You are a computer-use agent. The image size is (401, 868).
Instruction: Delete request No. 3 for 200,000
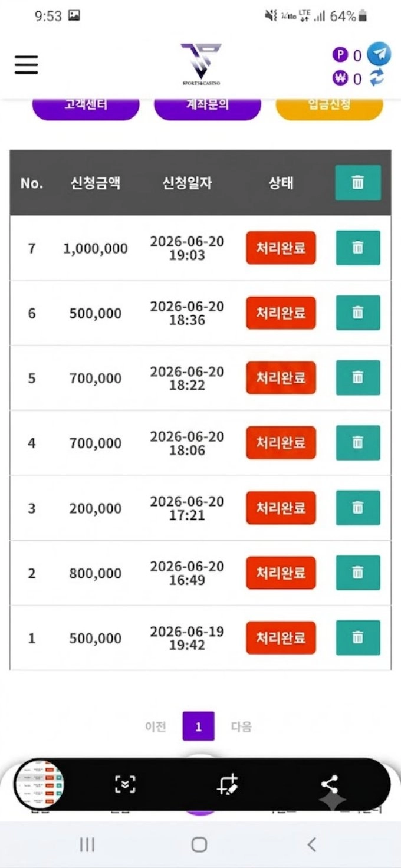pyautogui.click(x=358, y=508)
